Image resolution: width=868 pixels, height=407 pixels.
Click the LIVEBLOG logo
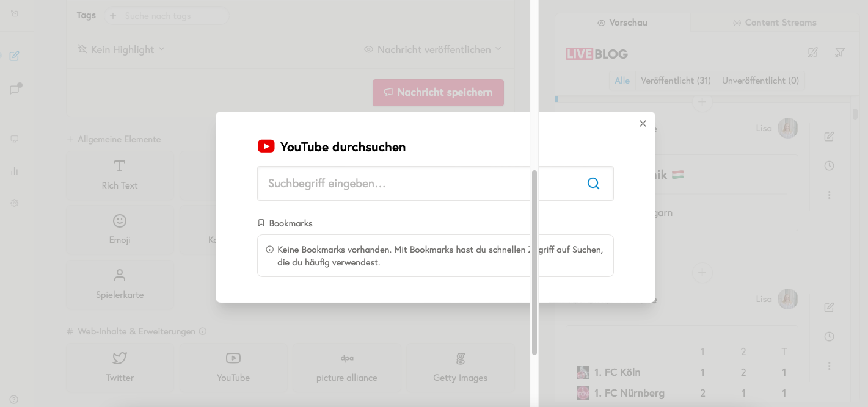[596, 54]
